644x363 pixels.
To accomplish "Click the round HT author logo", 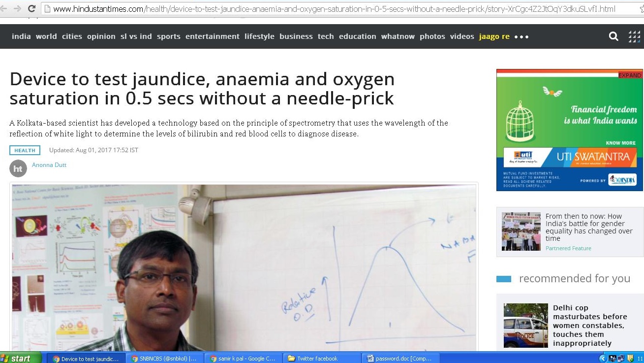I will pos(18,168).
